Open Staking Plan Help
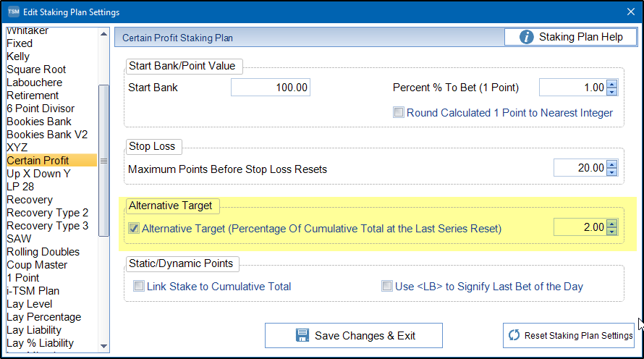The image size is (644, 359). 570,37
